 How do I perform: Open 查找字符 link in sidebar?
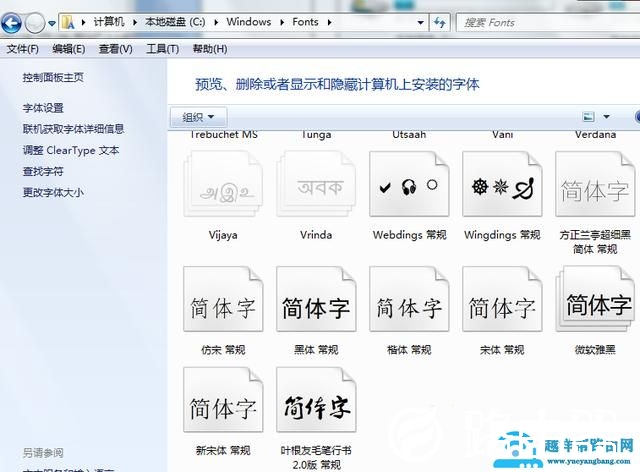click(43, 171)
